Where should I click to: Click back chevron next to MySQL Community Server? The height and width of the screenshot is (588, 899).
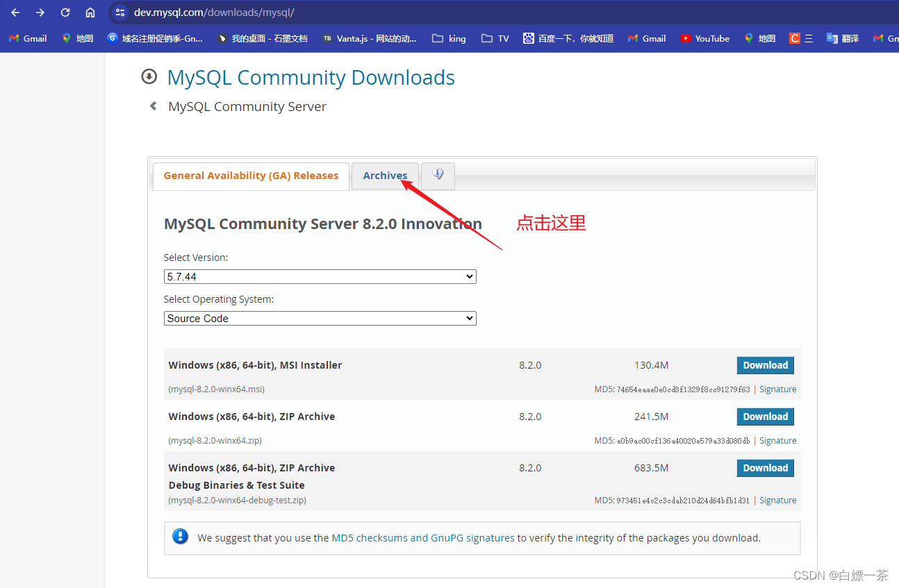154,106
